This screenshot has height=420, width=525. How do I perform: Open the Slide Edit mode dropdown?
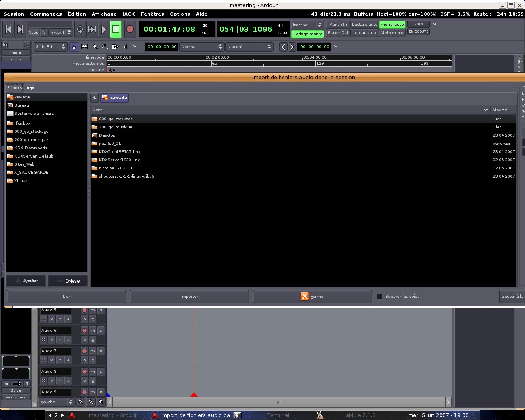pos(50,47)
